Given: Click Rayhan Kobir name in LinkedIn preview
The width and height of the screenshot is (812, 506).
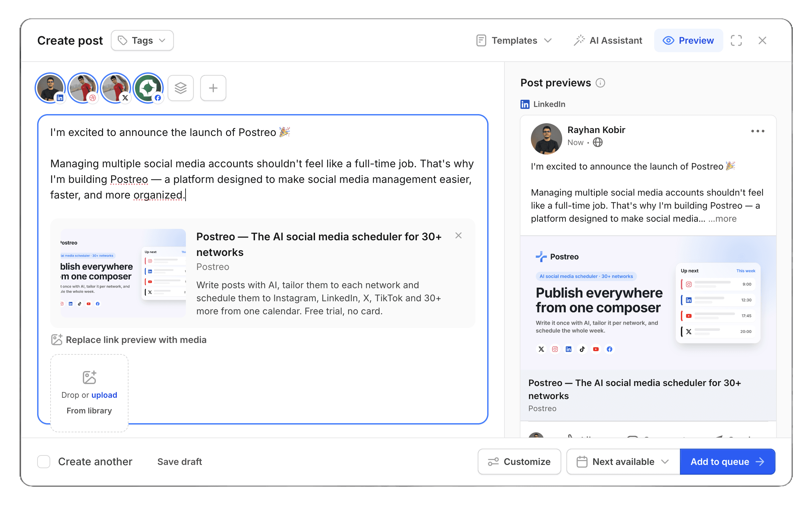Looking at the screenshot, I should point(596,130).
